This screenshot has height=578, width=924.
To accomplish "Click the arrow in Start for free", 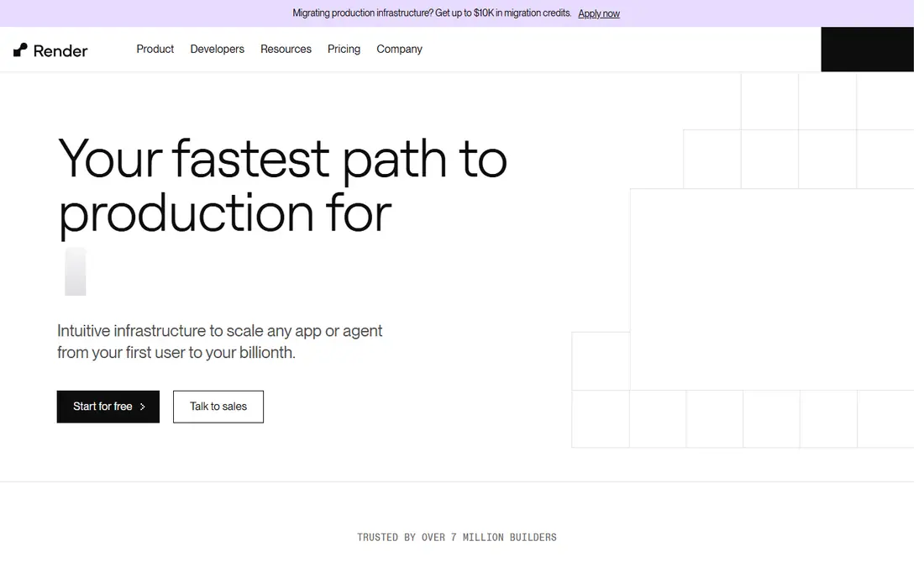I will (143, 407).
